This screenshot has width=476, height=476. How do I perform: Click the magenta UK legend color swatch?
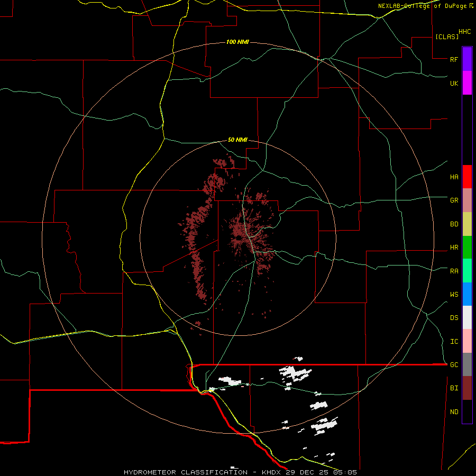pyautogui.click(x=467, y=83)
